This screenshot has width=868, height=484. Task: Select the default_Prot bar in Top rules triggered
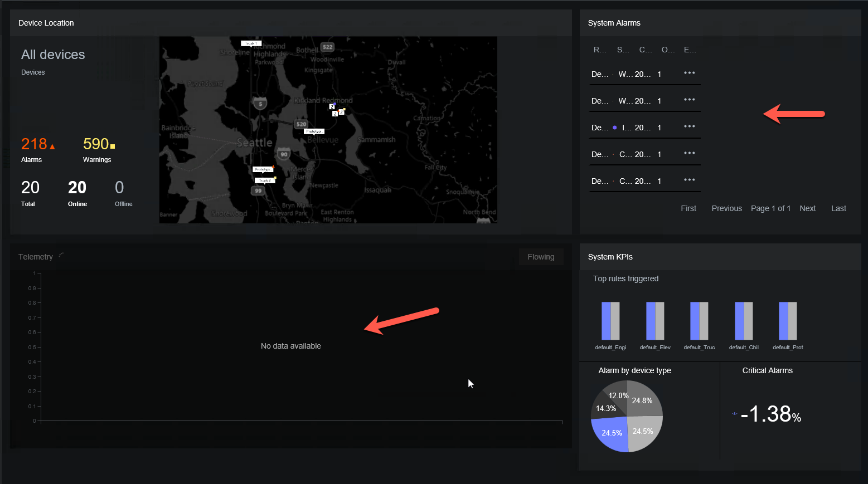click(787, 321)
